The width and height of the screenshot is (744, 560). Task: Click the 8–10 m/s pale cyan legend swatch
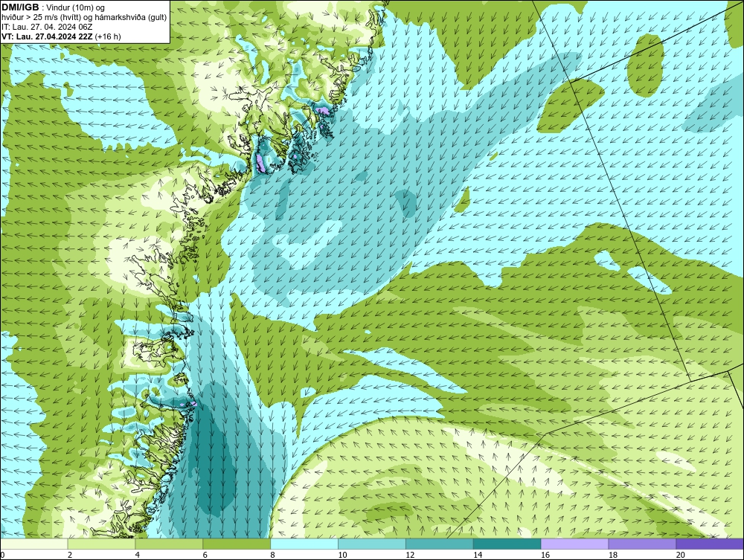click(x=304, y=544)
